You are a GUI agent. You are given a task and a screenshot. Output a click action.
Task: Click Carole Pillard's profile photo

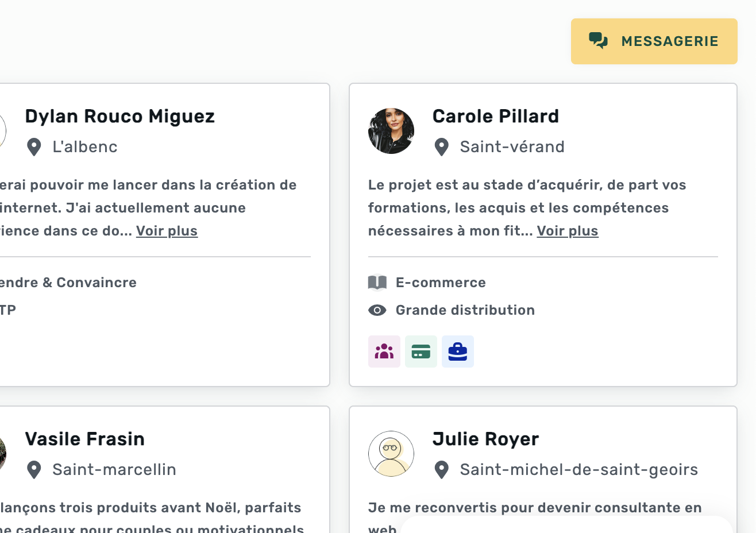[x=391, y=131]
